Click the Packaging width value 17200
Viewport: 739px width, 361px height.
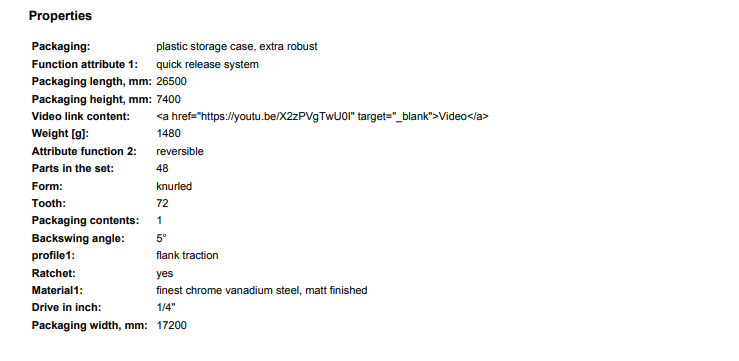172,325
